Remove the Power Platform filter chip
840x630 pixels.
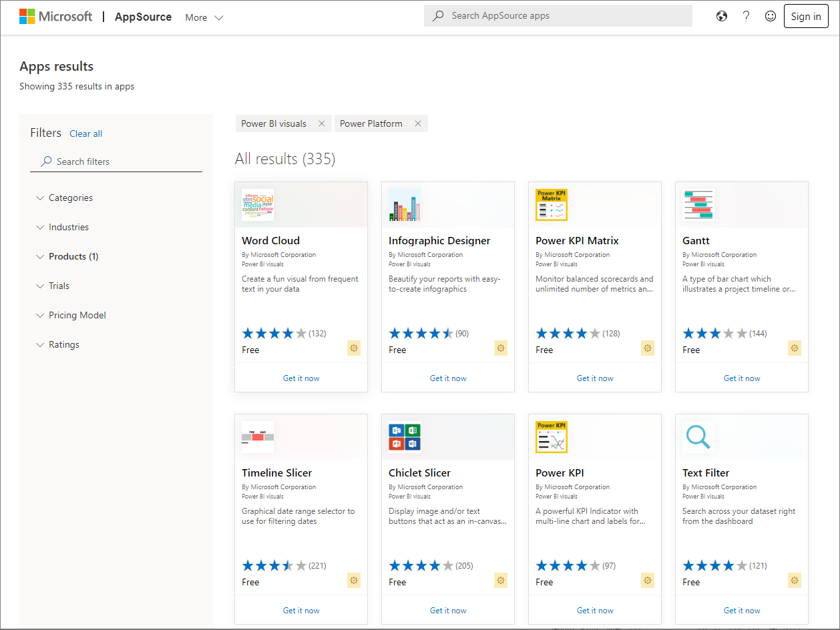[x=417, y=123]
